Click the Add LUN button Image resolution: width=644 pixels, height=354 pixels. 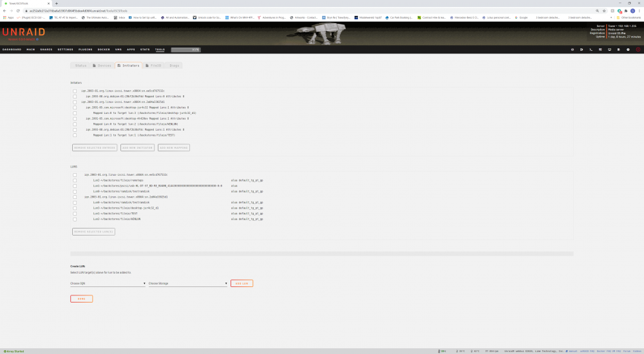[x=242, y=283]
